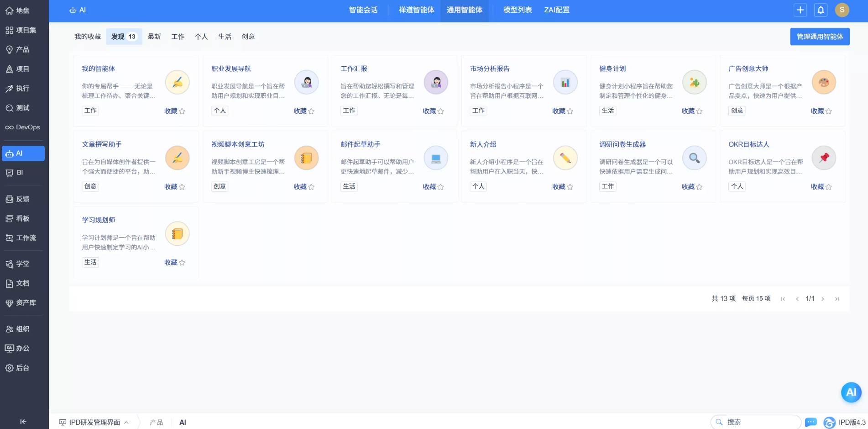Favorite the 学习规划师 agent star
The image size is (868, 429).
pos(182,262)
